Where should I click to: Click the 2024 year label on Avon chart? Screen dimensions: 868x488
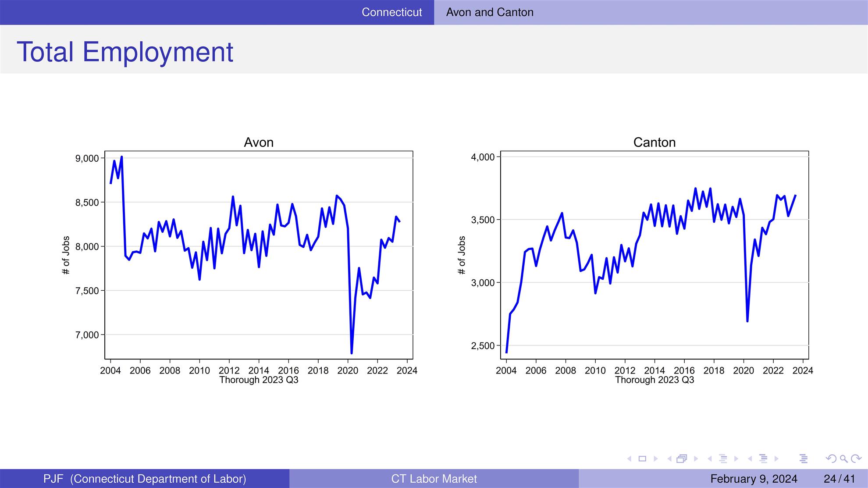(x=407, y=370)
